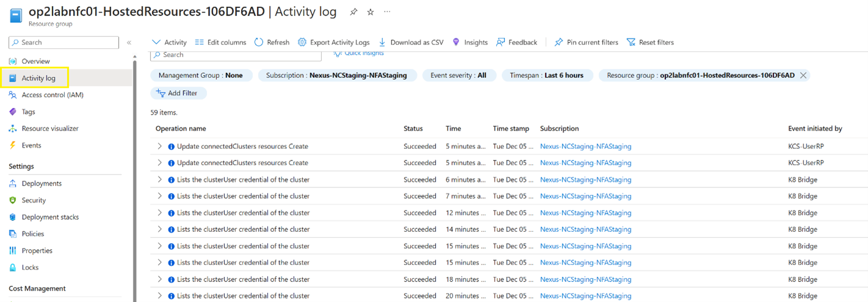The width and height of the screenshot is (868, 302).
Task: Refresh the activity log
Action: pos(272,42)
